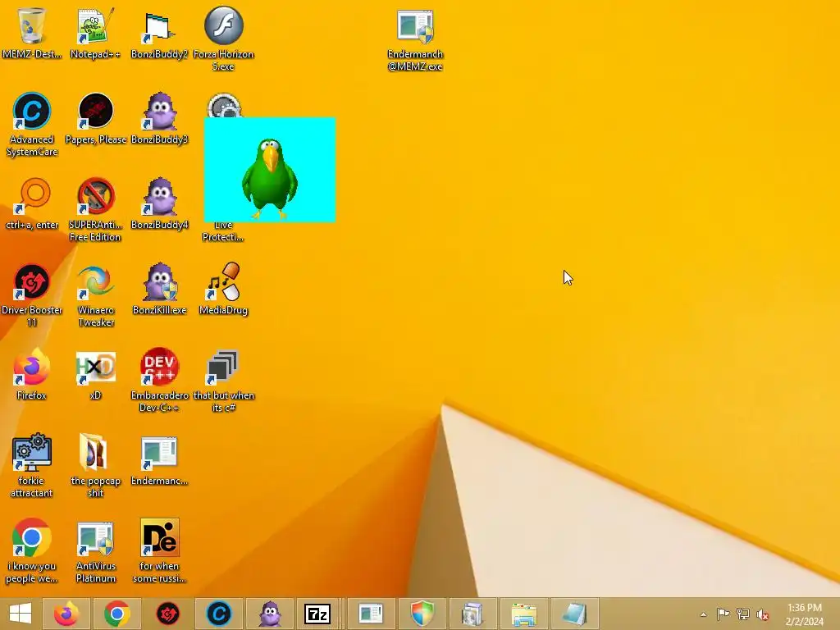Select 'the popcap shit' folder
Screen dimensions: 840x630
95,465
